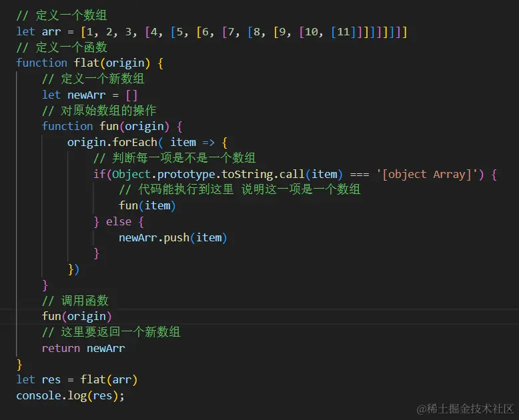Click the comment '// 定义一个函数'
This screenshot has width=519, height=420.
click(x=61, y=47)
